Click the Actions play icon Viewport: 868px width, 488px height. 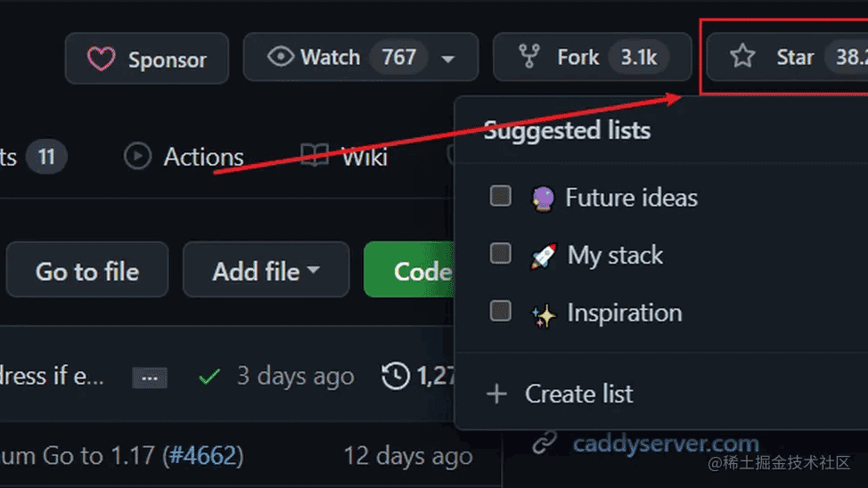[137, 158]
